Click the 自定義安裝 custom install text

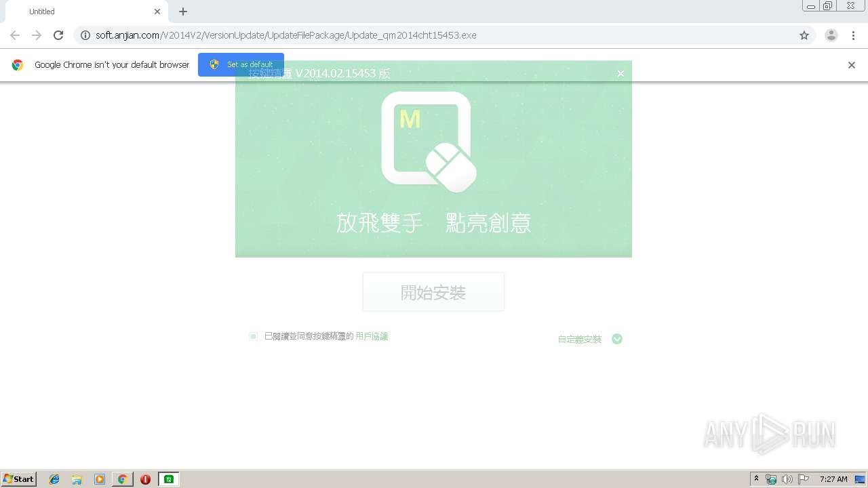[x=580, y=339]
